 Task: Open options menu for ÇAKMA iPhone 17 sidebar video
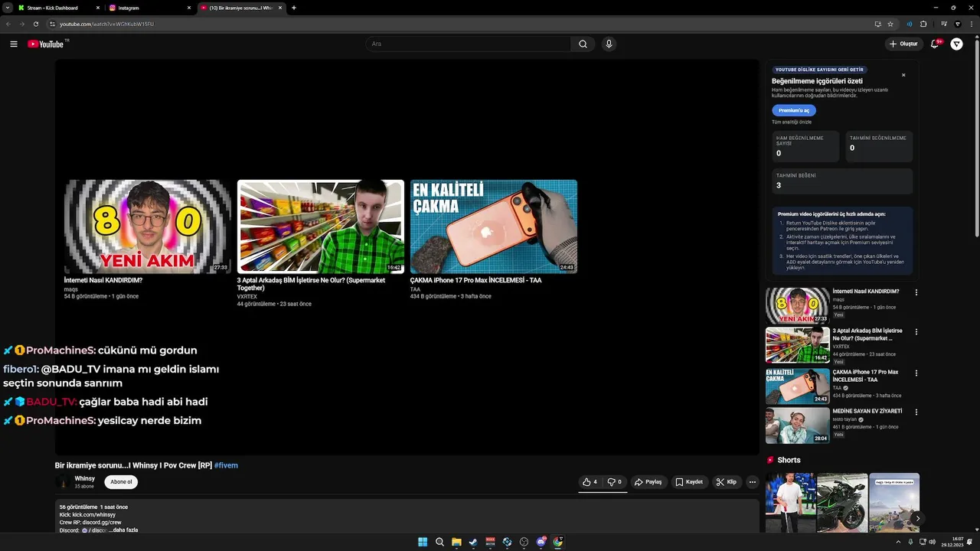[x=916, y=373]
